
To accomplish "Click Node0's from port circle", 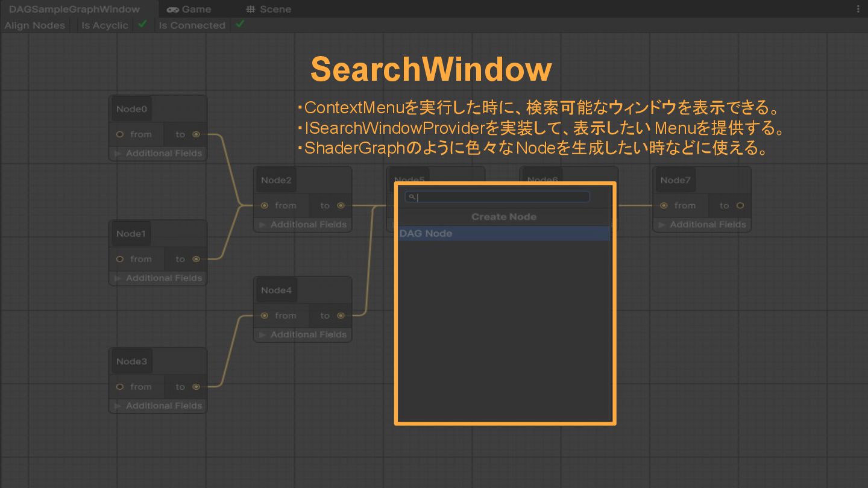I will pyautogui.click(x=119, y=134).
